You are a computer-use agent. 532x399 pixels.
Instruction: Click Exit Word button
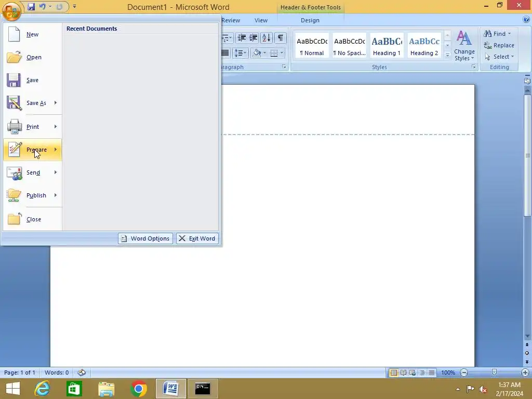coord(197,238)
